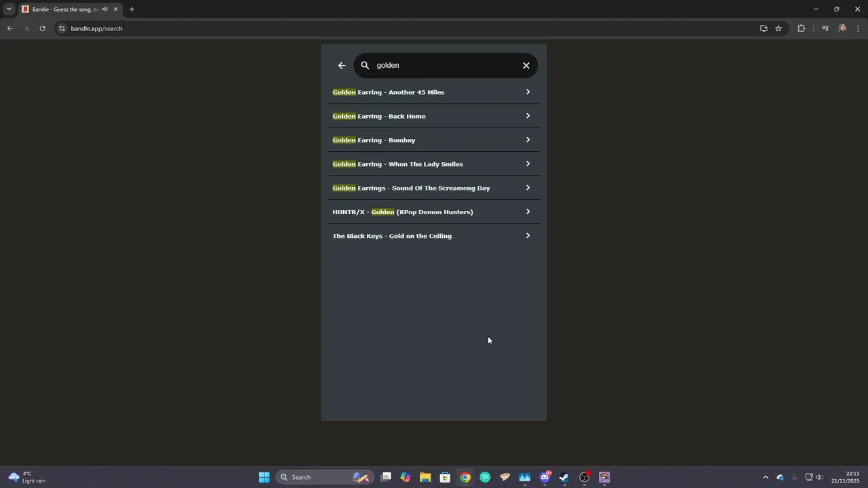Open Discord from the taskbar

point(545,477)
